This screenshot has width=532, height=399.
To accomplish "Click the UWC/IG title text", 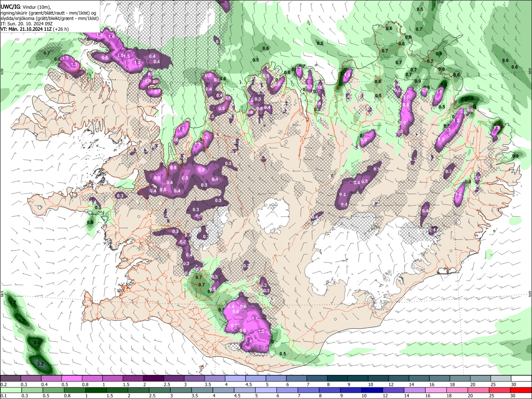I will click(x=10, y=7).
